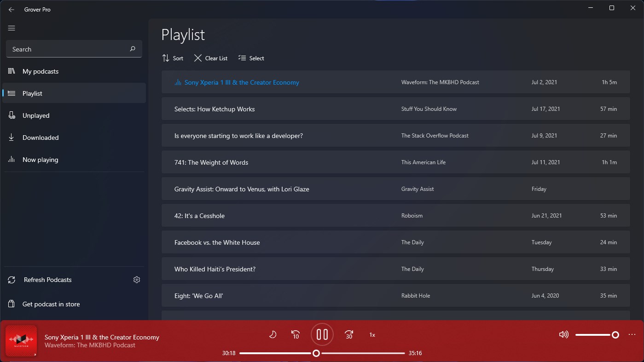Click the Clear List button
Viewport: 644px width, 362px height.
[x=211, y=58]
